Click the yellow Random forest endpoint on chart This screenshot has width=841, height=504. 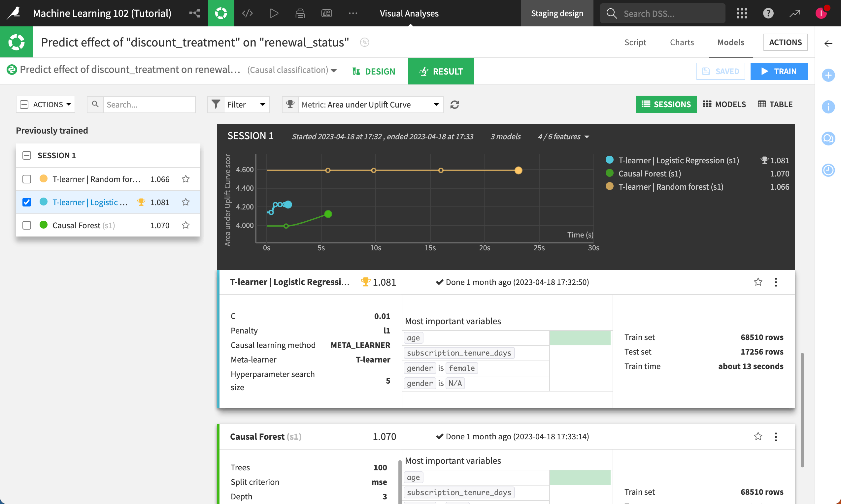pyautogui.click(x=518, y=171)
